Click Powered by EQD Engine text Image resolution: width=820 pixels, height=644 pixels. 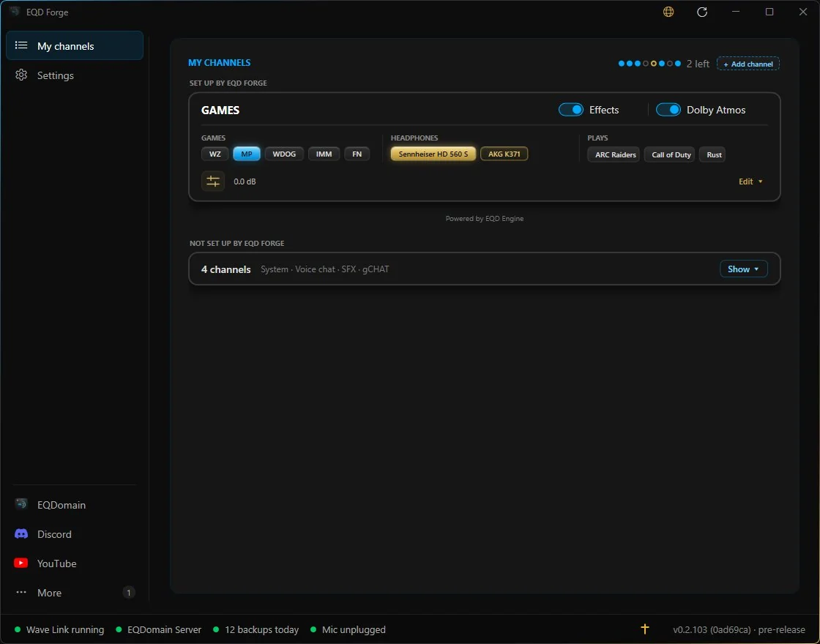pyautogui.click(x=484, y=219)
